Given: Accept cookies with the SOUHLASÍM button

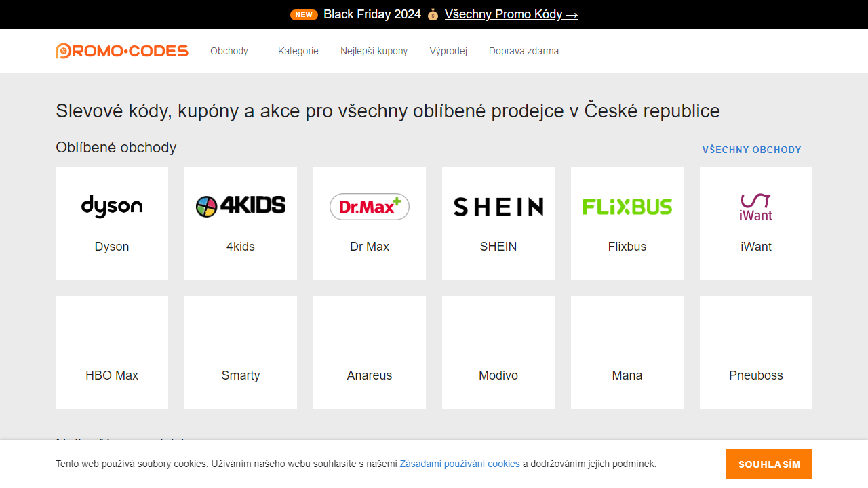Looking at the screenshot, I should (769, 464).
